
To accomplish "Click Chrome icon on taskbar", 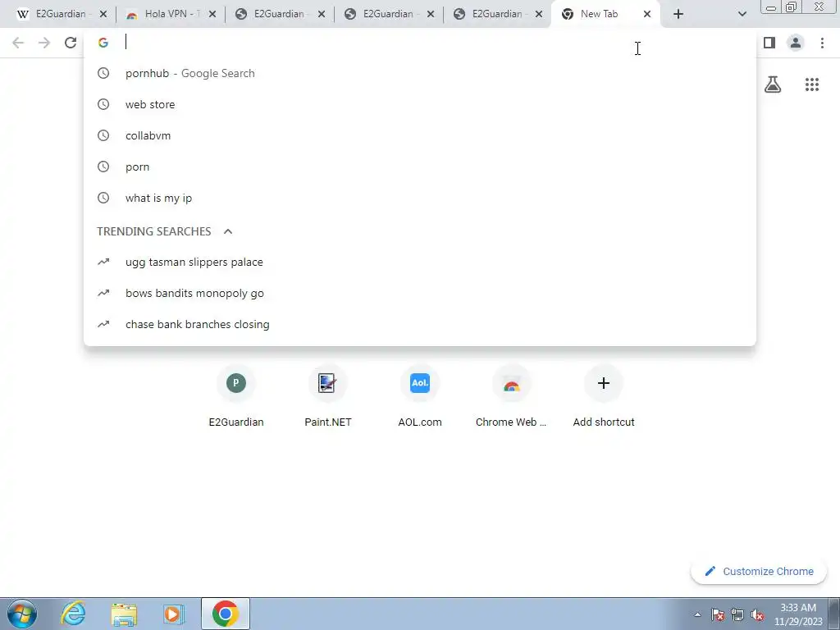I will (226, 614).
